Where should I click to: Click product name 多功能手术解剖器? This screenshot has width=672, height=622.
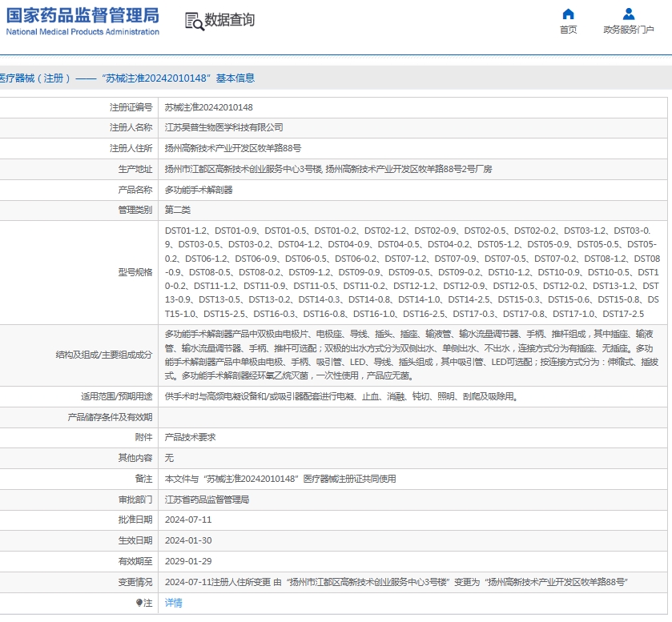click(x=199, y=190)
